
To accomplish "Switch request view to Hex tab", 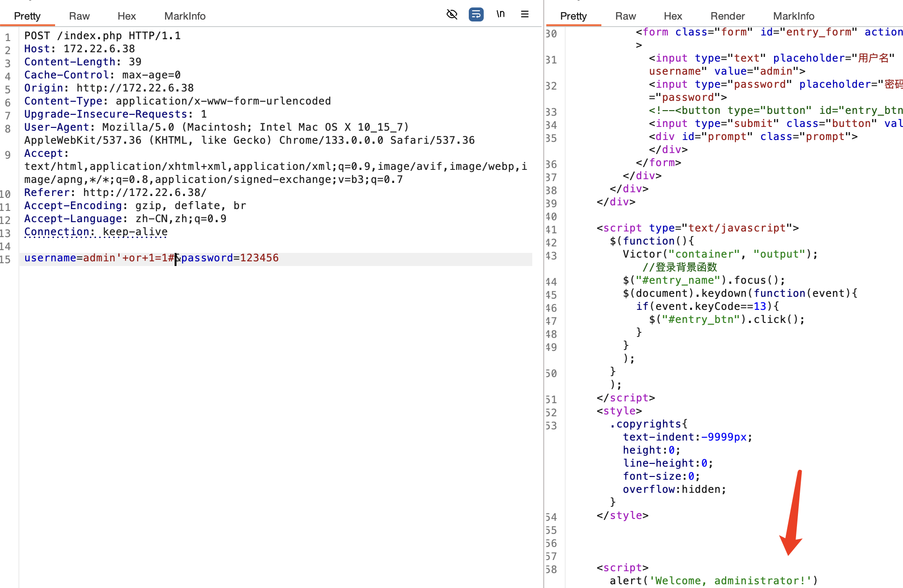I will pos(127,16).
